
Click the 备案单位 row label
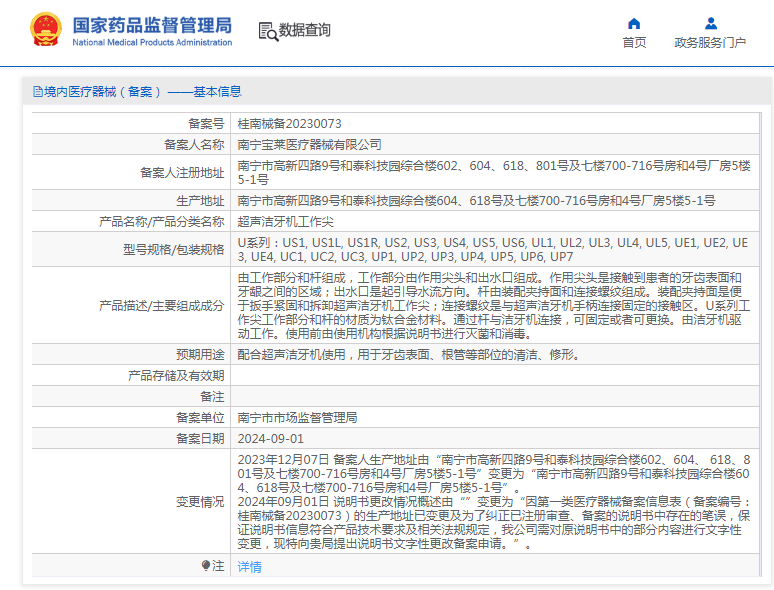pos(200,418)
